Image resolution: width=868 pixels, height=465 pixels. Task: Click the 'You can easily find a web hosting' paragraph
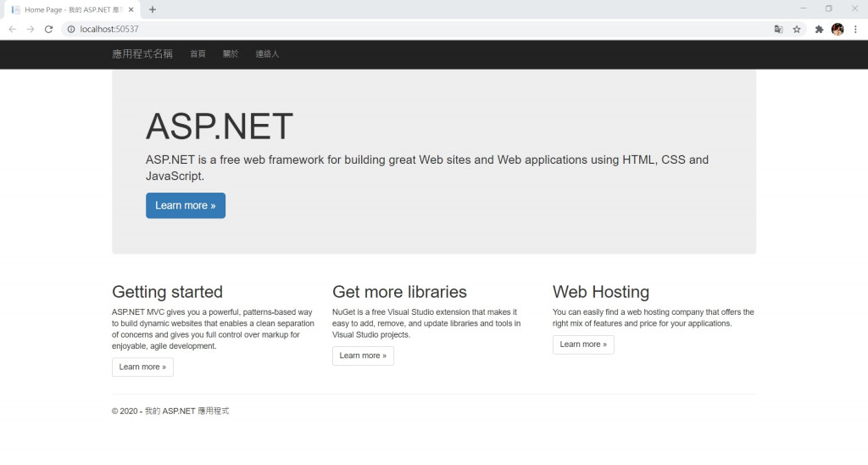pos(654,317)
